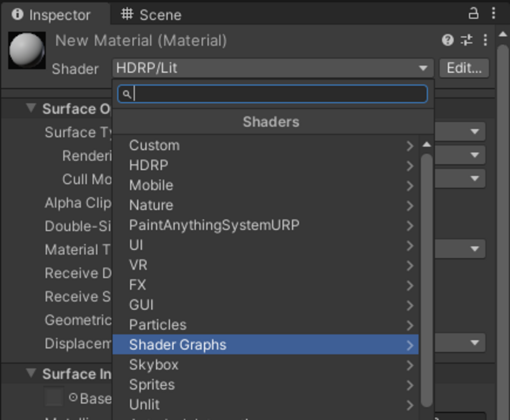
Task: Click the Inspector lock icon
Action: point(474,14)
